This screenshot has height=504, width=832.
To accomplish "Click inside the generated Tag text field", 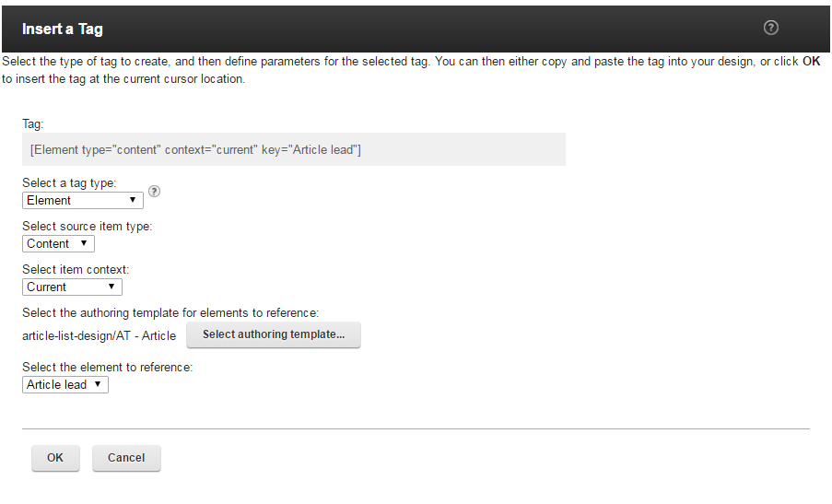I will coord(293,149).
